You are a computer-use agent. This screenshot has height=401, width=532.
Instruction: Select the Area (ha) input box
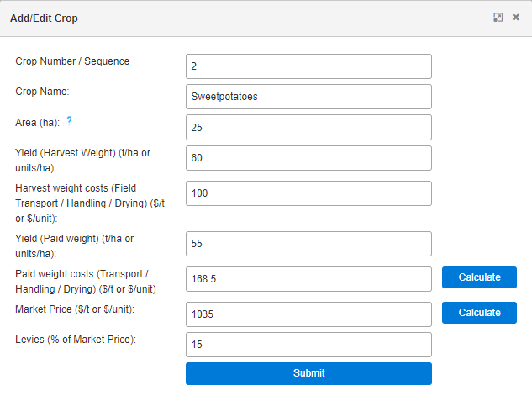tap(308, 128)
